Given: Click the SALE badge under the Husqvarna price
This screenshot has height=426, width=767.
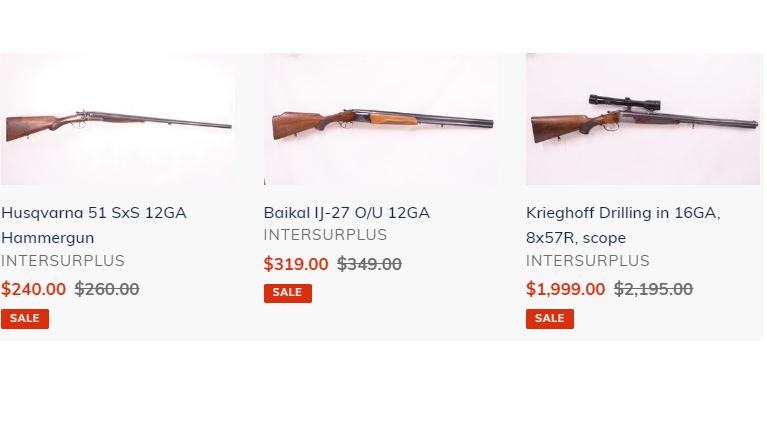Looking at the screenshot, I should coord(25,318).
